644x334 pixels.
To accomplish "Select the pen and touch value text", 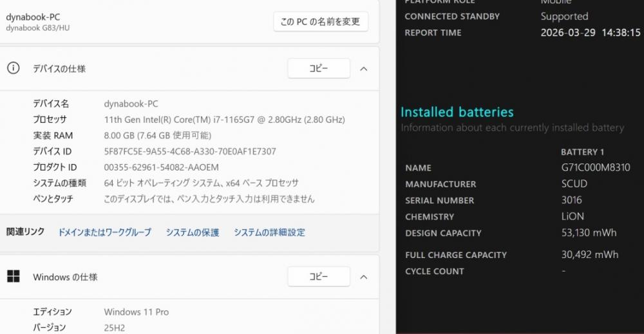I will point(209,199).
